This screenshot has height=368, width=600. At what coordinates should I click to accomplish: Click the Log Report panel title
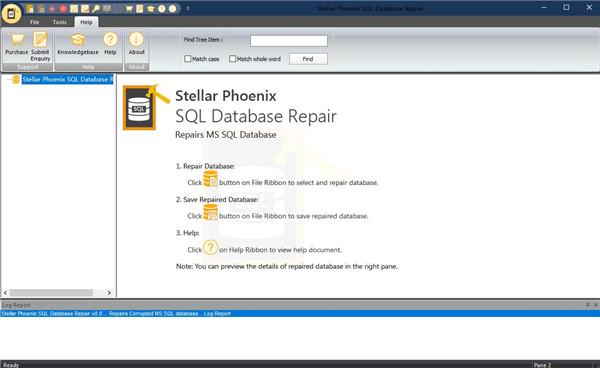click(16, 305)
